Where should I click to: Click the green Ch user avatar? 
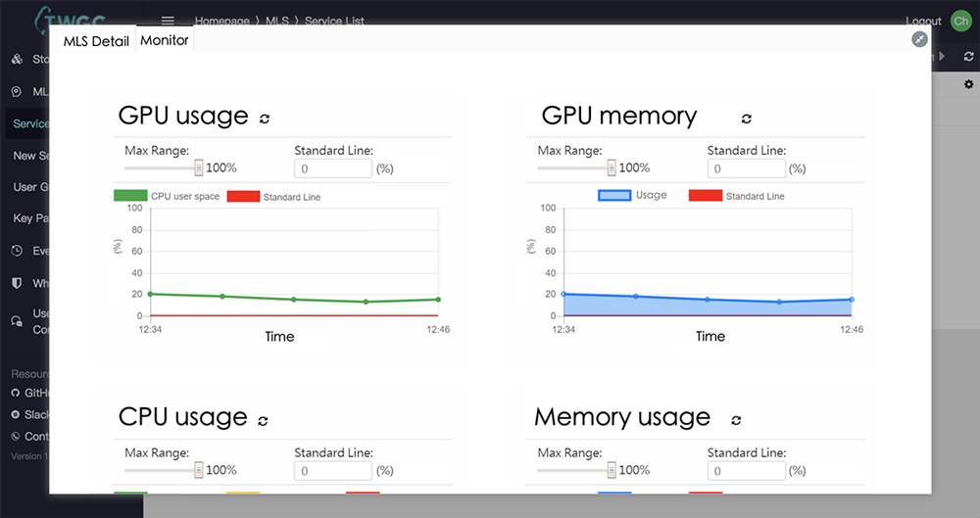(960, 22)
